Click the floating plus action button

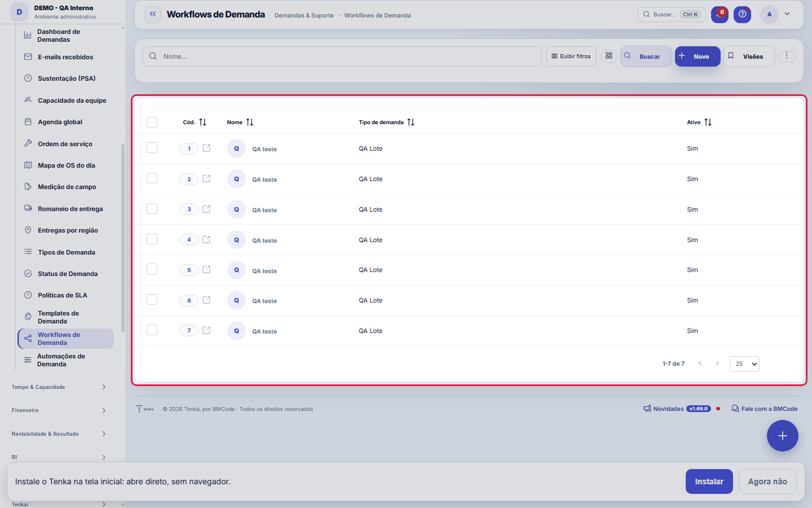[x=783, y=436]
